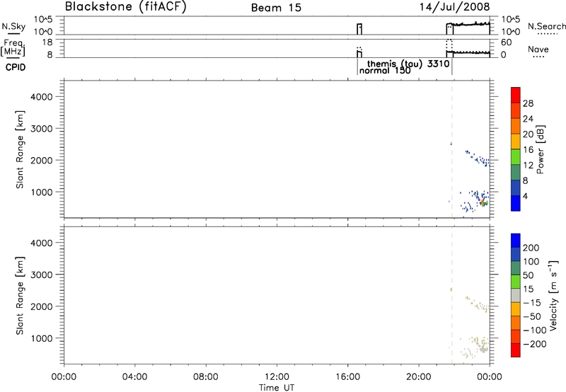Screen dimensions: 566x392
Task: Click the 04:00 time tick label
Action: tap(134, 377)
